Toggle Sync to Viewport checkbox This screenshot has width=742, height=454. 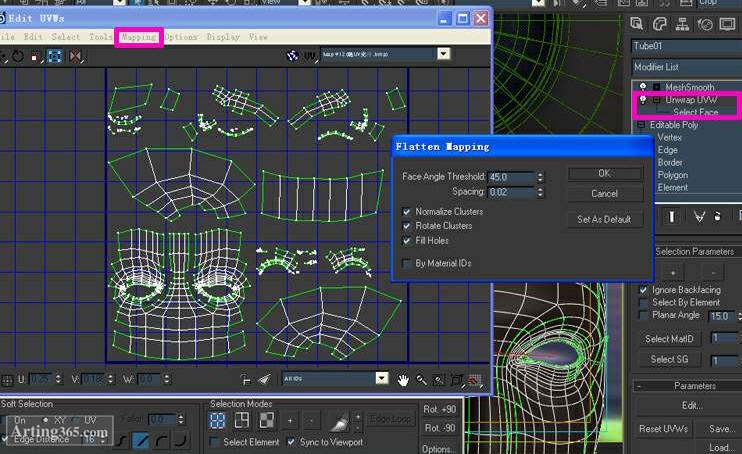[292, 442]
